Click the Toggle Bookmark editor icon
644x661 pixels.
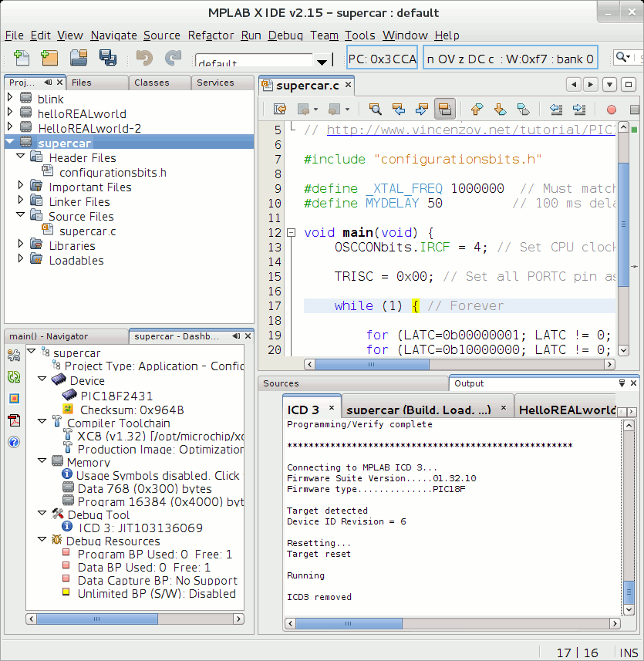(523, 110)
